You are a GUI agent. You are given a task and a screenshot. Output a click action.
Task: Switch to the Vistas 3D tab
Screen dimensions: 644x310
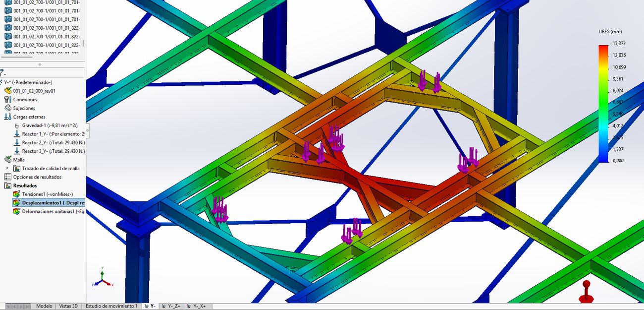click(x=68, y=306)
